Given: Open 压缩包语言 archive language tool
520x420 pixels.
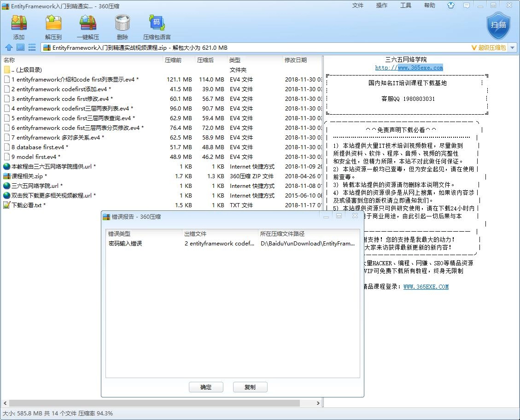Looking at the screenshot, I should point(156,25).
